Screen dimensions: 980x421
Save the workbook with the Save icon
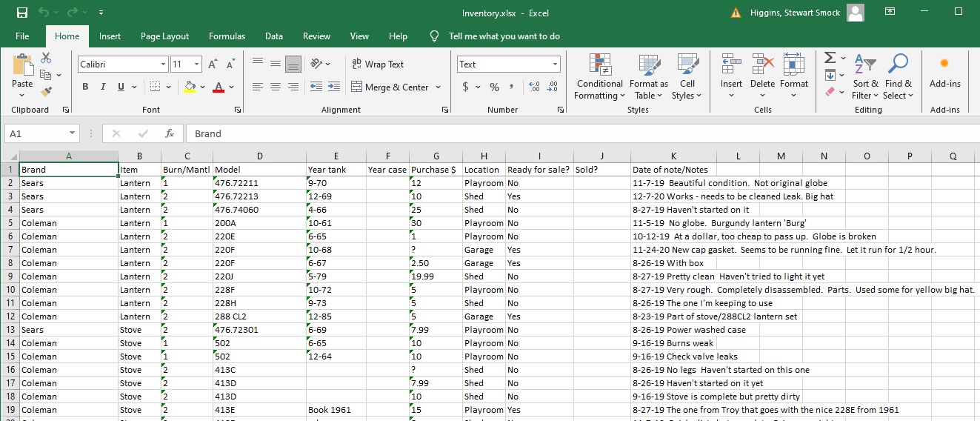point(22,13)
